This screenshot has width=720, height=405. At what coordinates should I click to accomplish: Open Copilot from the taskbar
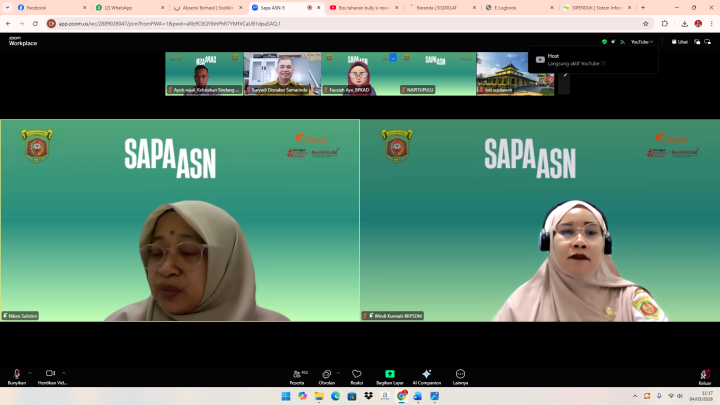(x=302, y=396)
